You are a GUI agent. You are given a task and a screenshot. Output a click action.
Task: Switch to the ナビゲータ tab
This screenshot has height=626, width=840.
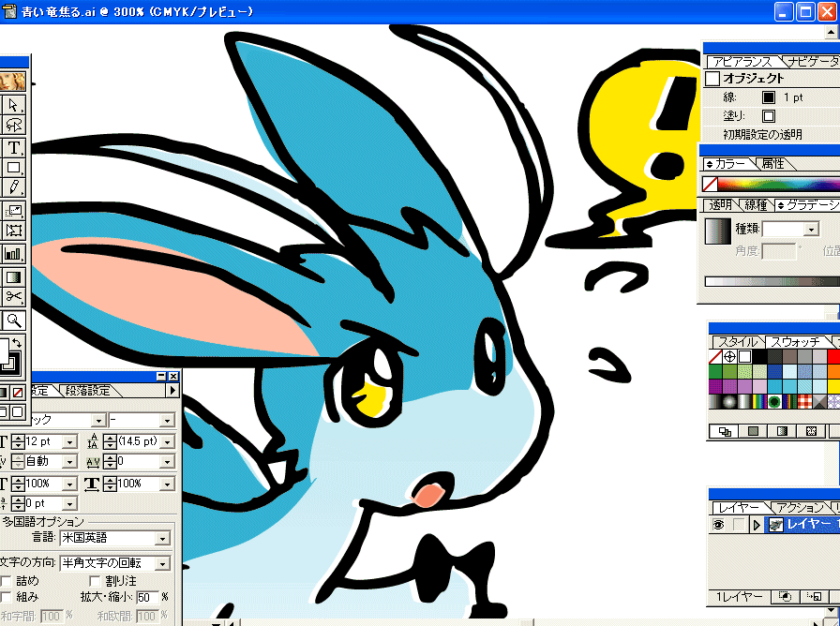(x=813, y=62)
